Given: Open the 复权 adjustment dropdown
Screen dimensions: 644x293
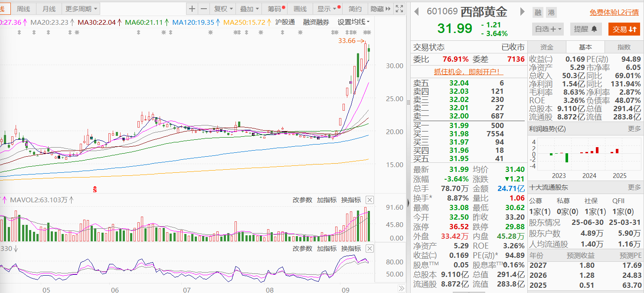Looking at the screenshot, I should (223, 9).
